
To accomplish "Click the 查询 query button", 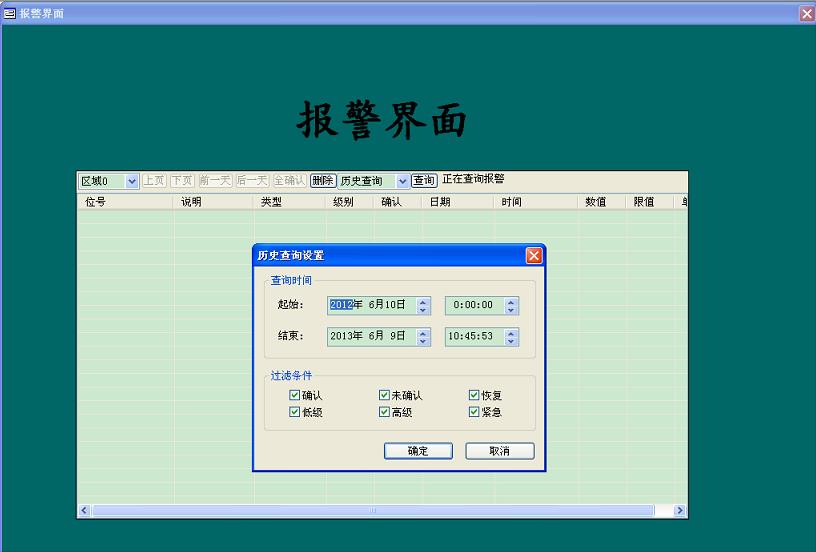I will pos(424,181).
